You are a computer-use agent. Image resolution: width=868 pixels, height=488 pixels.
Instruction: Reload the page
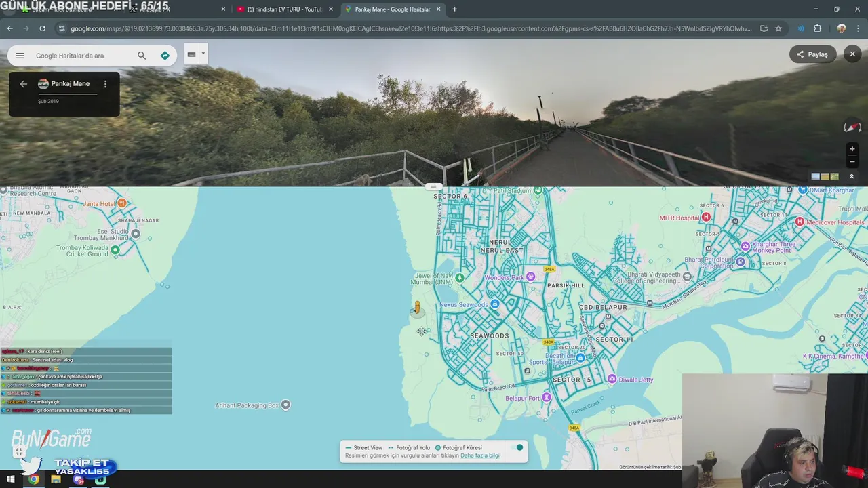(x=42, y=28)
